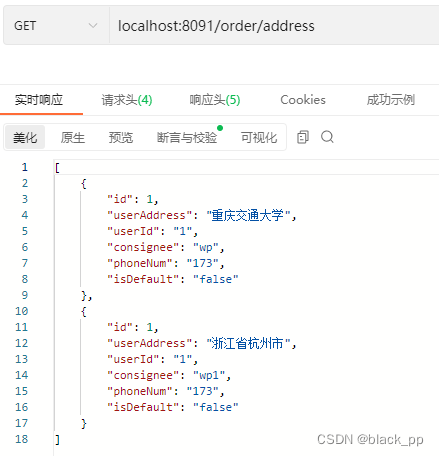Select the 原生 view mode

pyautogui.click(x=73, y=137)
